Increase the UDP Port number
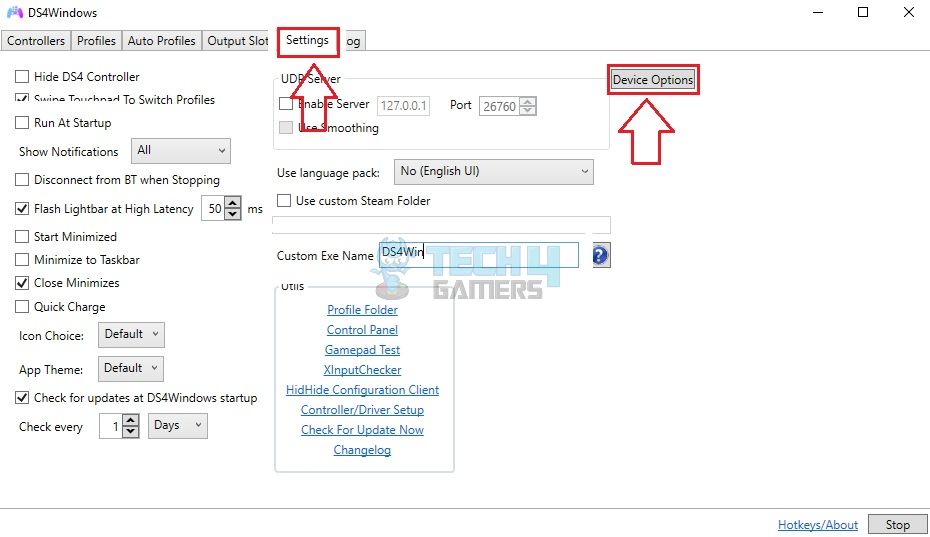 pyautogui.click(x=527, y=101)
